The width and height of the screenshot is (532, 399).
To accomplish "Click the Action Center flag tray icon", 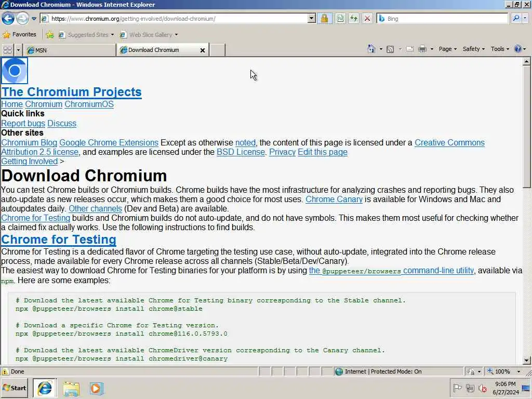I will (458, 388).
